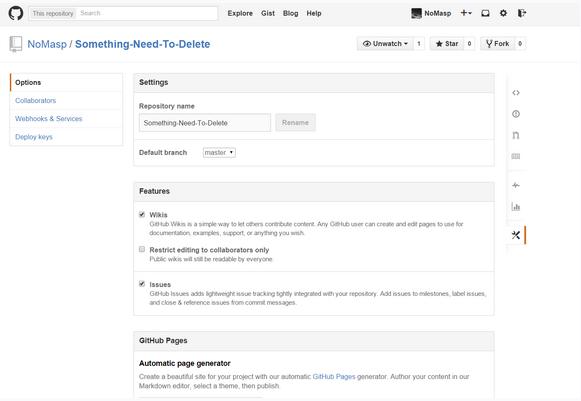View forks count next to Fork
Viewport: 581px width, 401px height.
click(520, 44)
